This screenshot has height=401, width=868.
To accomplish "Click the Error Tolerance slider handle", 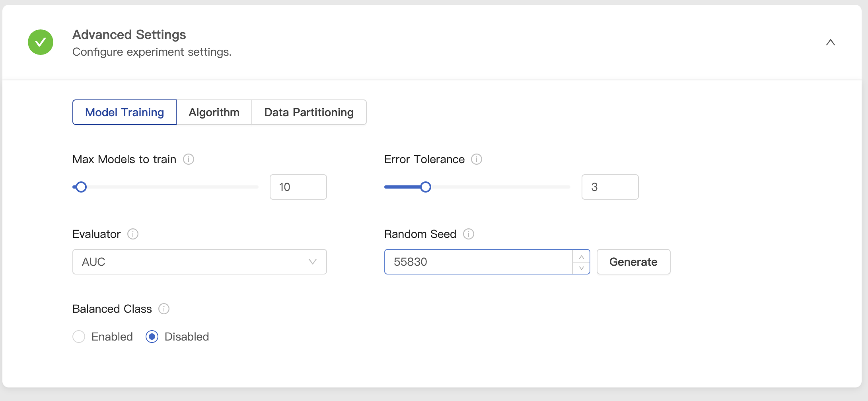I will pyautogui.click(x=426, y=187).
